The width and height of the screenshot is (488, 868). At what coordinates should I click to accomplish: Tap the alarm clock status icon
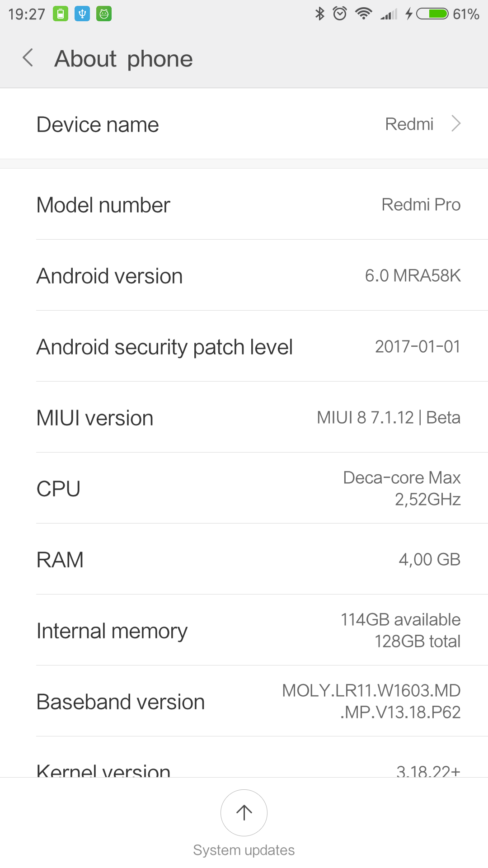[340, 14]
